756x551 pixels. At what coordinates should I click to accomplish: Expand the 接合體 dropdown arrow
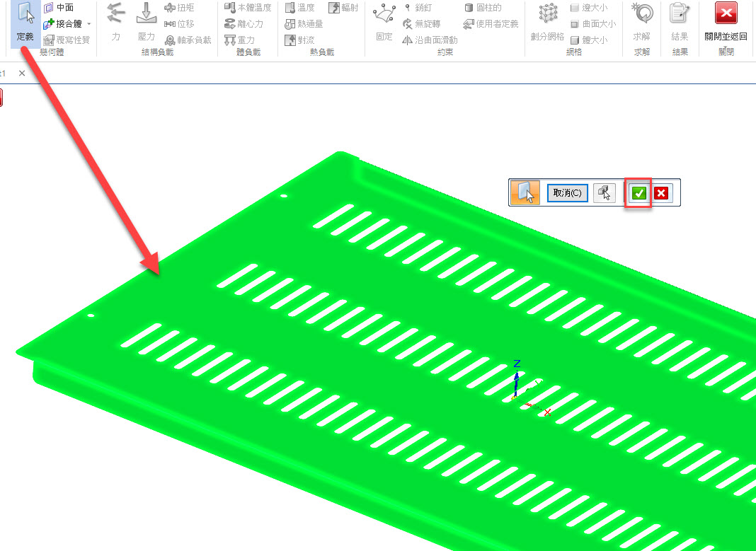coord(89,23)
